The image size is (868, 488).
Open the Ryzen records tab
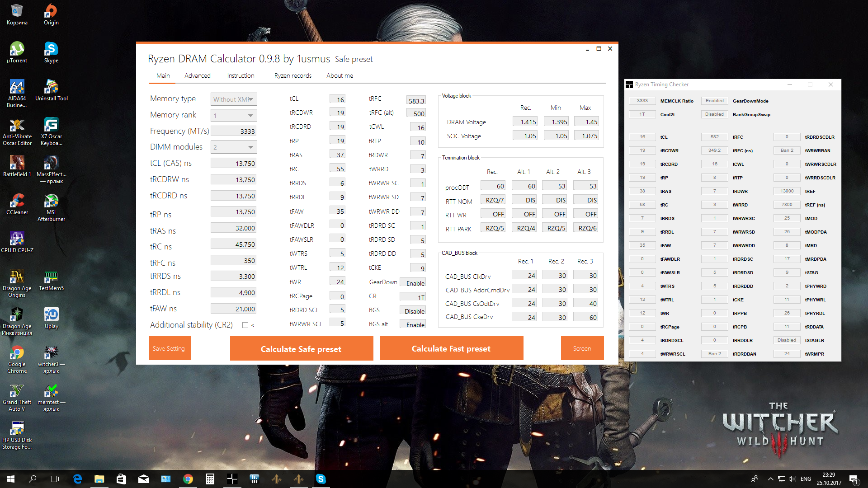pyautogui.click(x=292, y=75)
